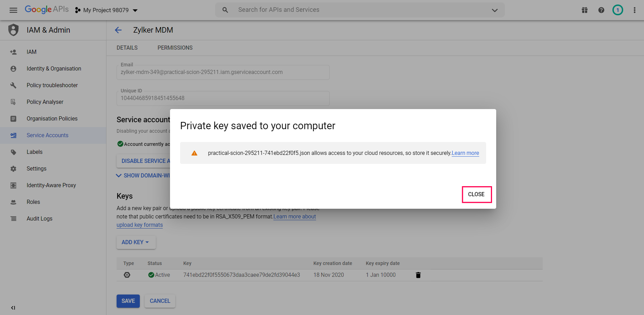Click the key ID starting with 741ebd22
The height and width of the screenshot is (315, 644).
point(242,275)
